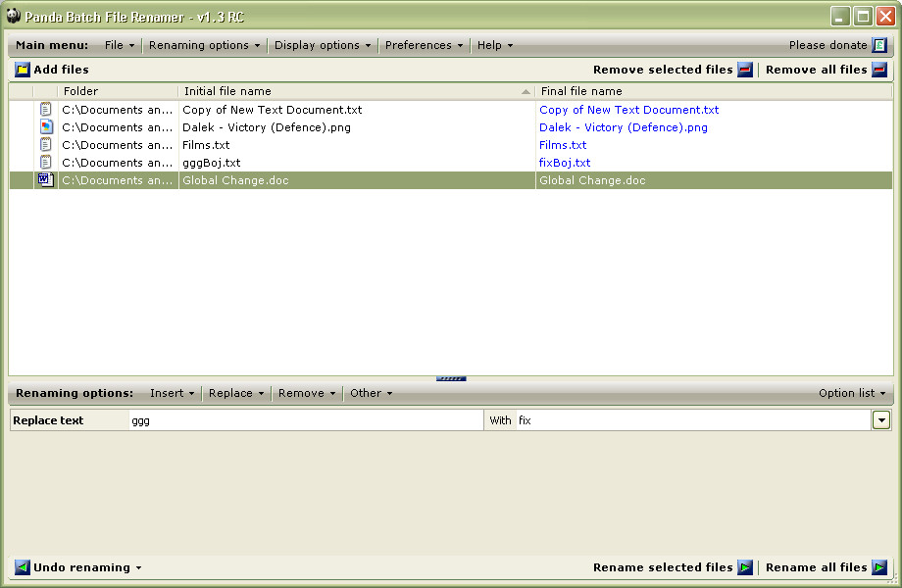Click the green Rename all files arrow icon
This screenshot has width=902, height=588.
click(x=879, y=567)
